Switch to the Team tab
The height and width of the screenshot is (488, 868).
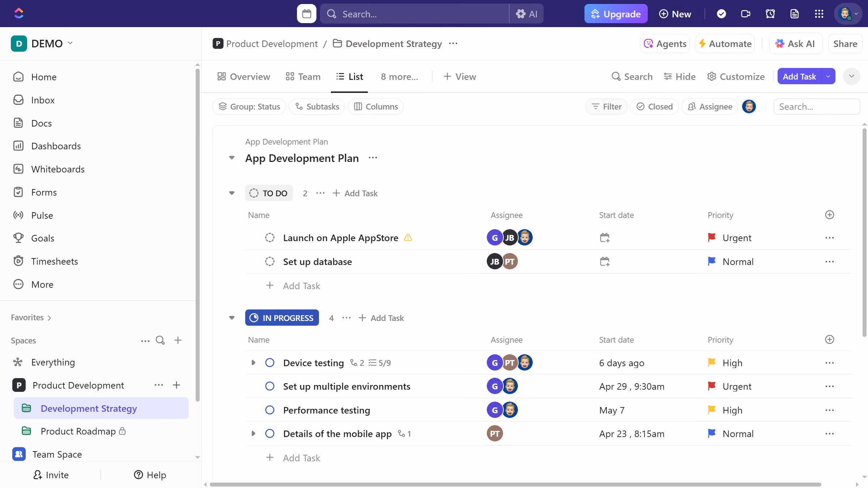click(303, 77)
